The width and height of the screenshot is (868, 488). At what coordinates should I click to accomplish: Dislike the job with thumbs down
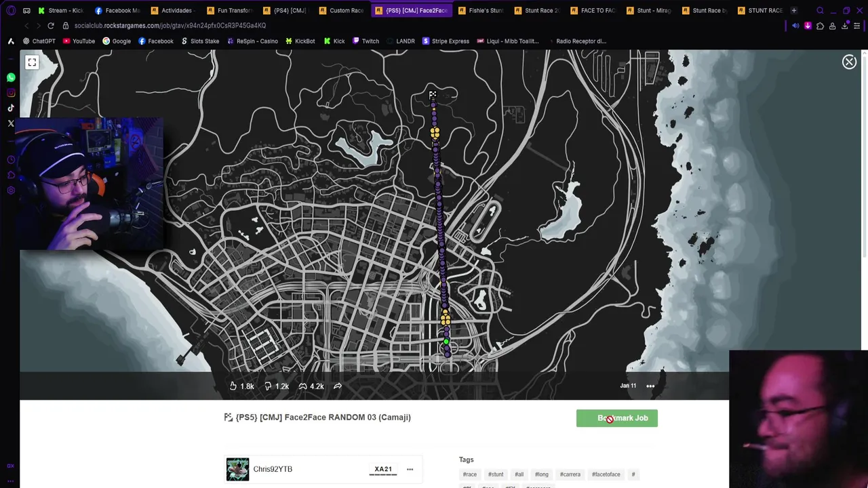pyautogui.click(x=268, y=386)
